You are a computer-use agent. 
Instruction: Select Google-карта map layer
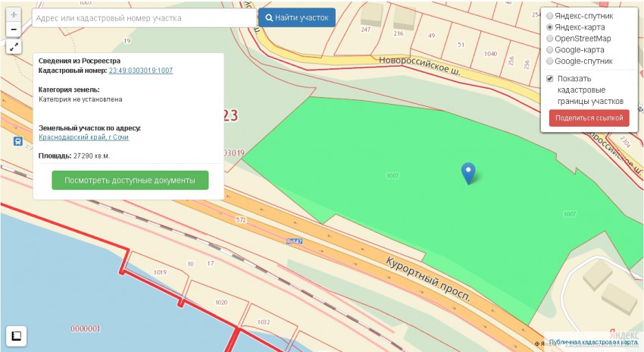pyautogui.click(x=550, y=50)
